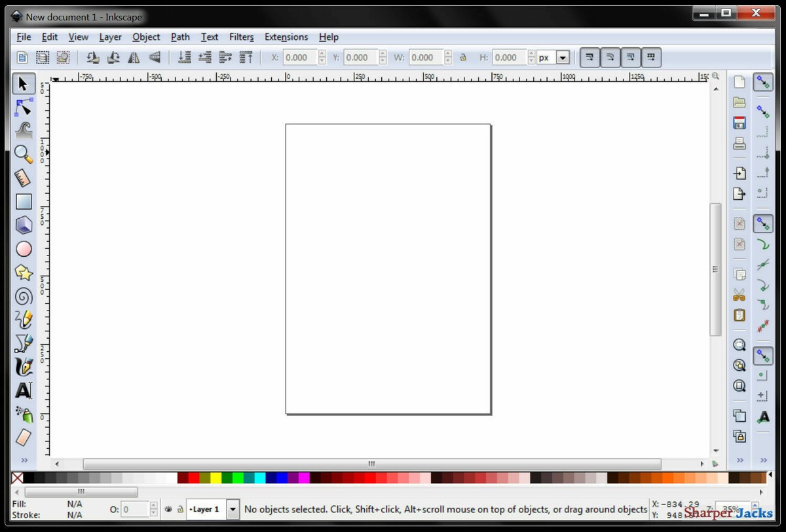Click the Save document floppy icon
Viewport: 786px width, 532px height.
click(739, 123)
